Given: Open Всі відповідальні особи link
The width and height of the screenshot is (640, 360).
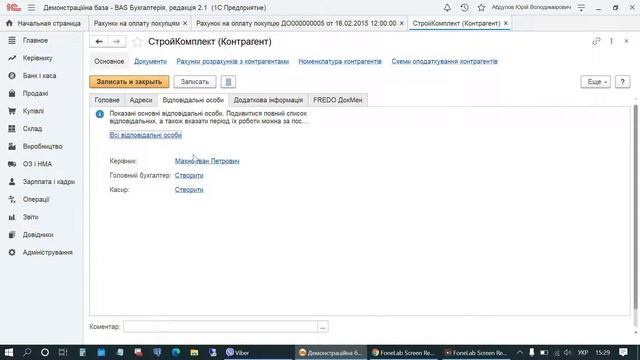Looking at the screenshot, I should [145, 135].
